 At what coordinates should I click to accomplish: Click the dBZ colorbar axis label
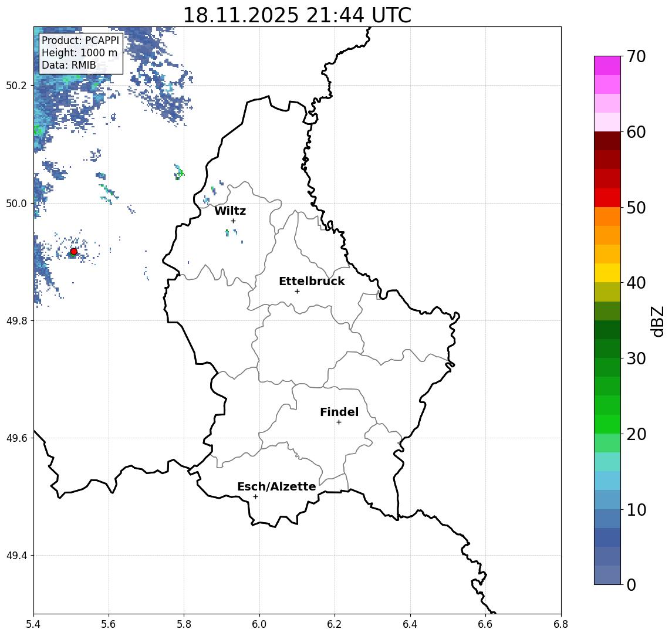point(657,322)
